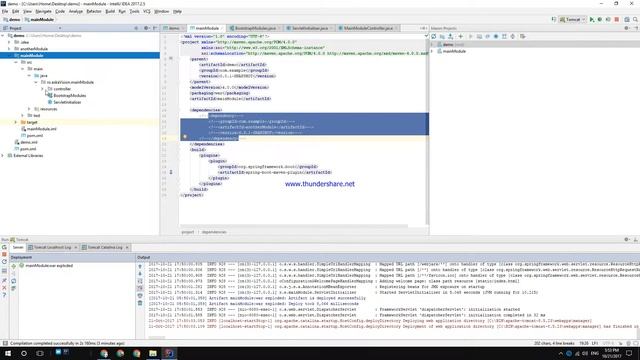The width and height of the screenshot is (640, 360).
Task: Expand External Libraries
Action: click(x=3, y=156)
